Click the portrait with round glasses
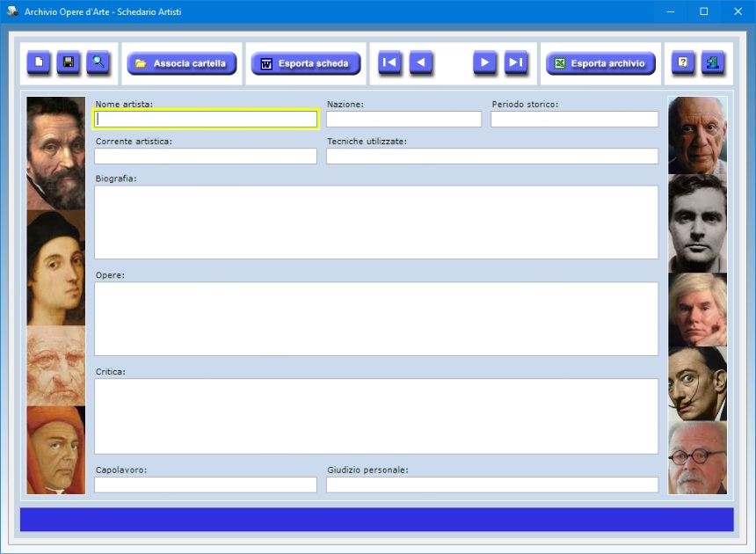This screenshot has width=756, height=554. coord(697,457)
